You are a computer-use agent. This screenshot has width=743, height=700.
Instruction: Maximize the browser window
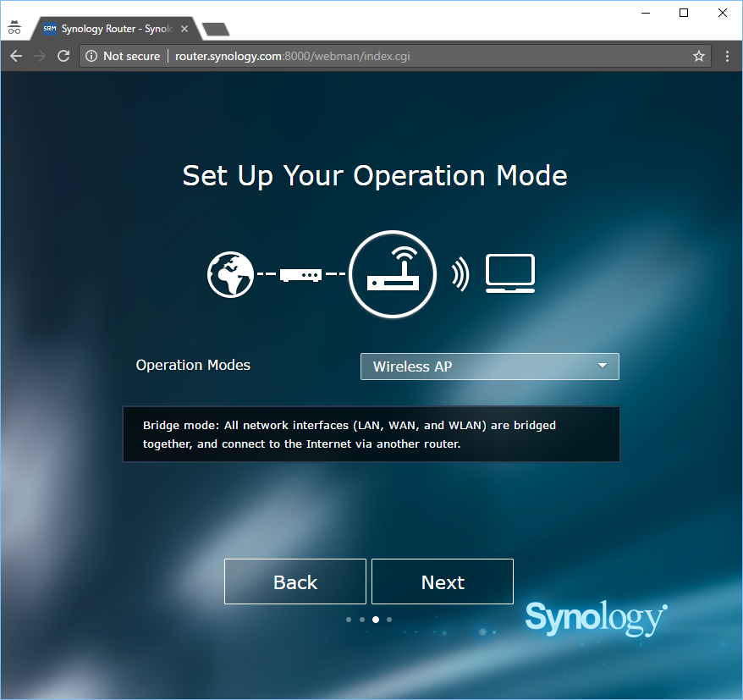tap(684, 13)
